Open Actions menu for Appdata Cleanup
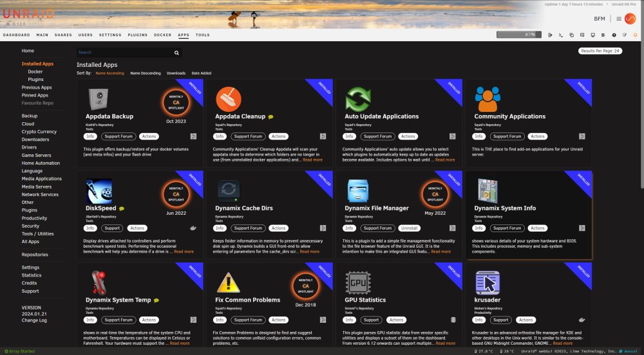The height and width of the screenshot is (355, 644). [x=278, y=136]
